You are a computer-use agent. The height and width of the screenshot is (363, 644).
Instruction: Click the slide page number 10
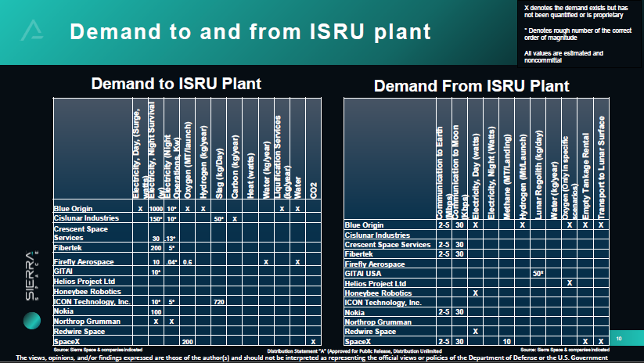click(619, 339)
